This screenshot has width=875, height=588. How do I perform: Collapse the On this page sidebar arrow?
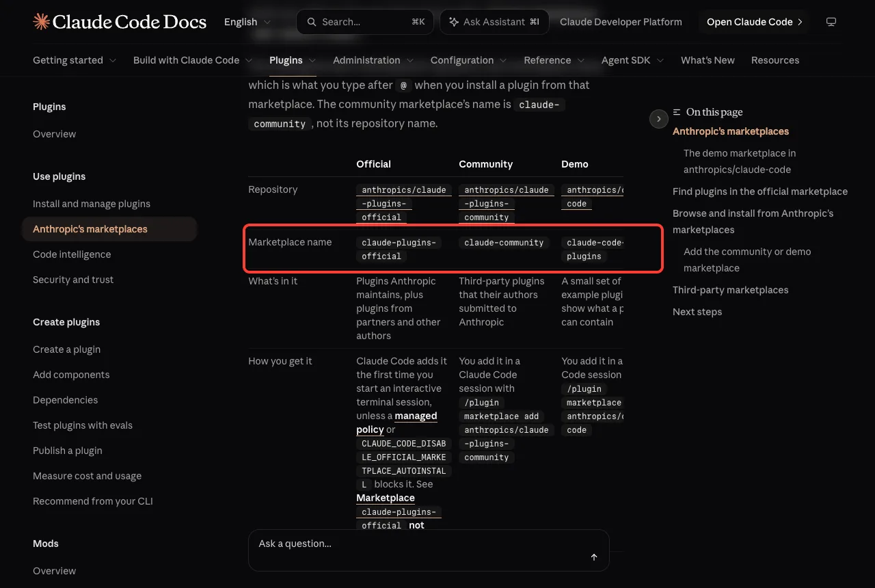coord(658,119)
